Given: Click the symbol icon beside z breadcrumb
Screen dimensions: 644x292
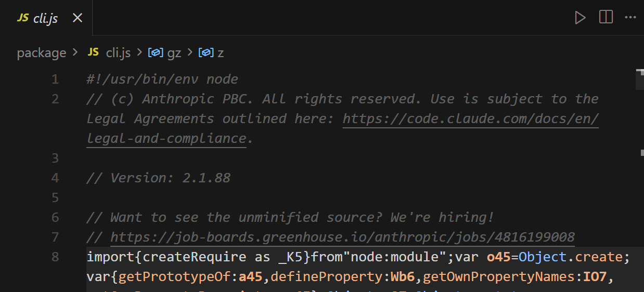Looking at the screenshot, I should coord(207,52).
